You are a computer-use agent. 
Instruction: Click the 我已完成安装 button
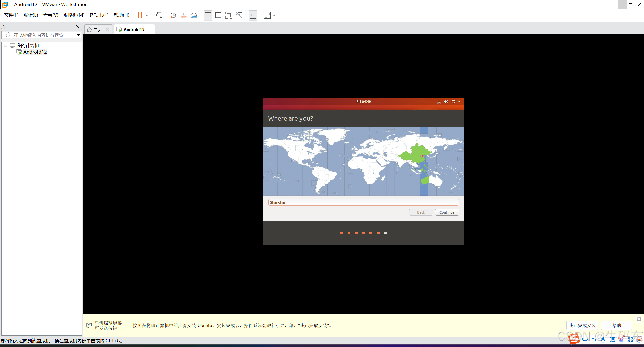[x=582, y=325]
